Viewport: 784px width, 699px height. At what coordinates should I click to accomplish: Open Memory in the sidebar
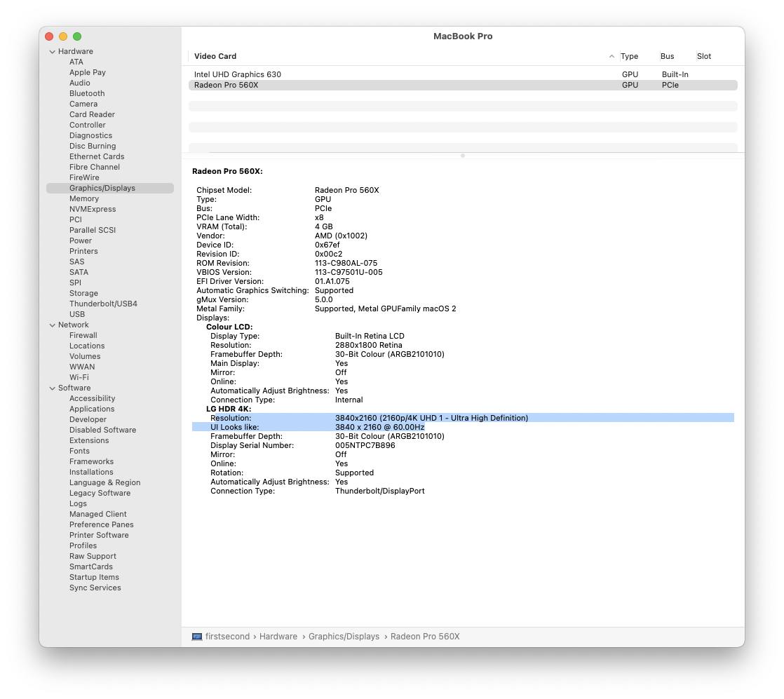tap(84, 198)
